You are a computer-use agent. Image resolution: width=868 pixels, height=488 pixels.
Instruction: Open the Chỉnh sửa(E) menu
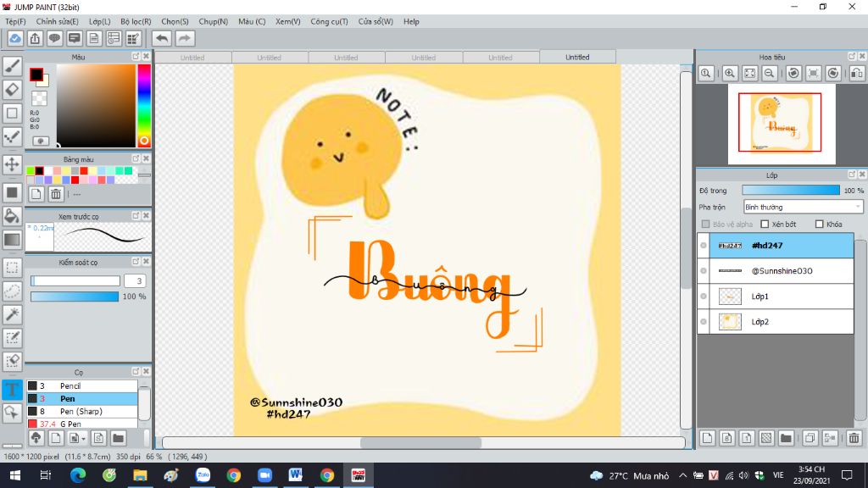pyautogui.click(x=57, y=21)
